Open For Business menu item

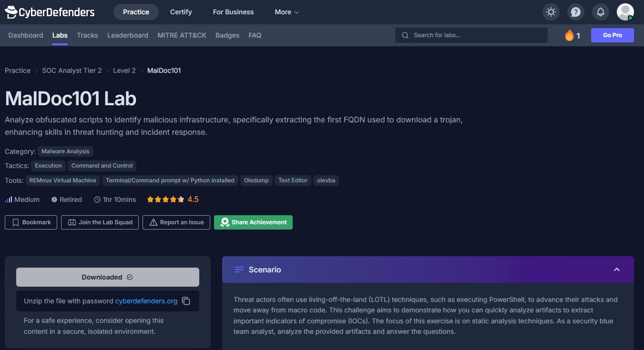coord(233,12)
